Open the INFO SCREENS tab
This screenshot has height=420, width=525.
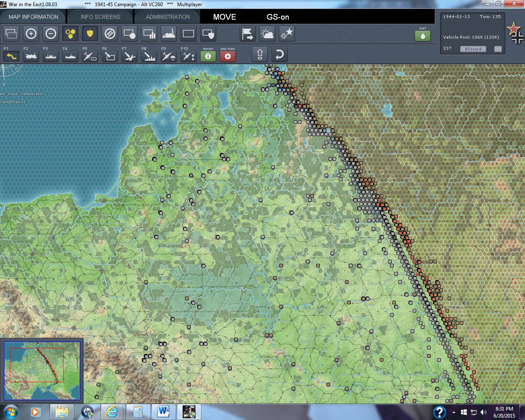(100, 17)
